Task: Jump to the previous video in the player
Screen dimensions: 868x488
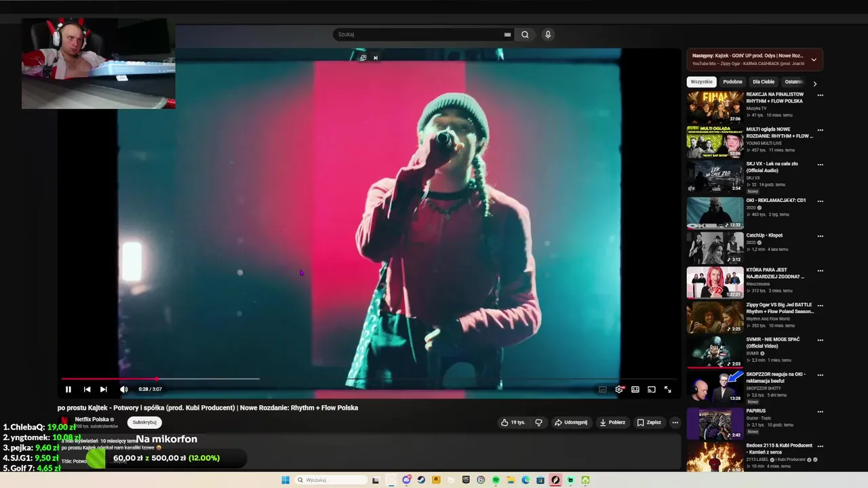Action: 87,389
